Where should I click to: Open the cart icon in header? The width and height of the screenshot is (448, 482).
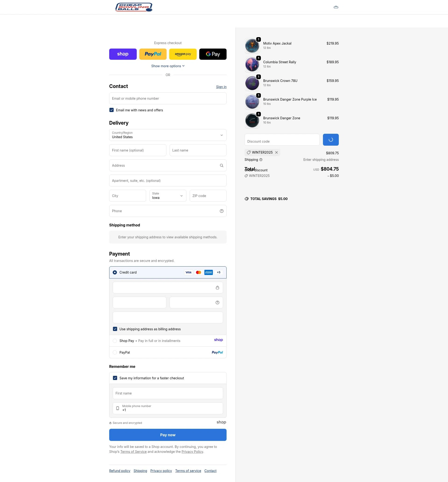click(x=336, y=7)
